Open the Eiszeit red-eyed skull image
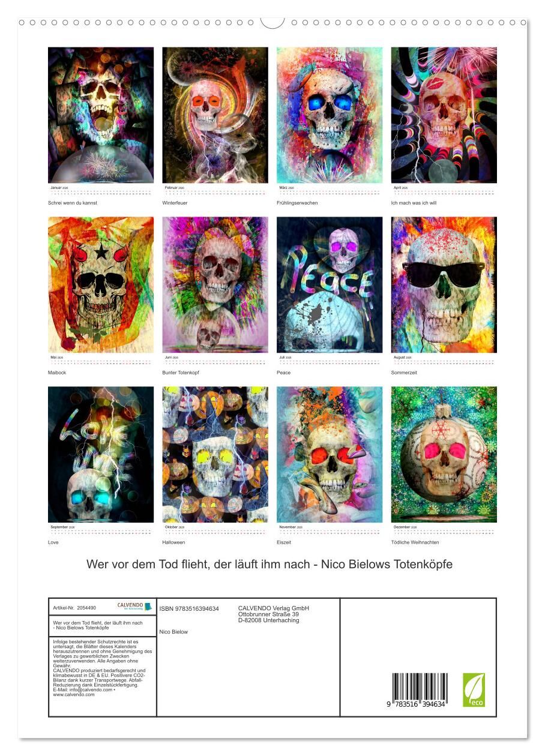 [x=330, y=454]
